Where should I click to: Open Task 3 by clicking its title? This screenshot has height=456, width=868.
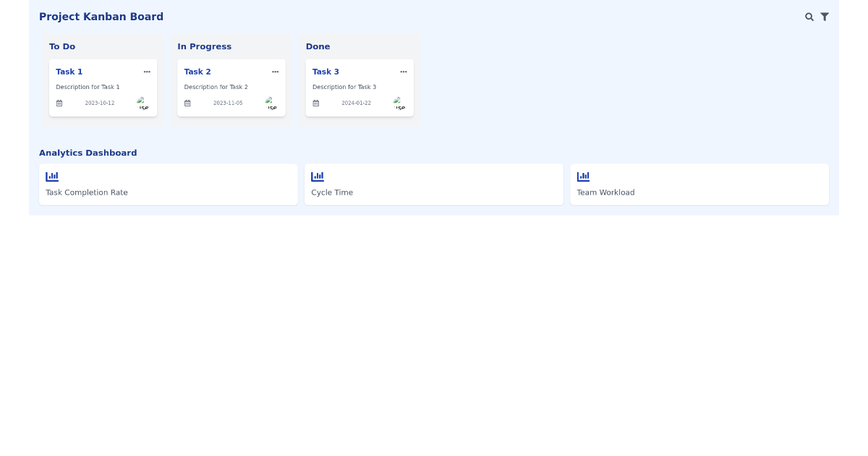[325, 71]
